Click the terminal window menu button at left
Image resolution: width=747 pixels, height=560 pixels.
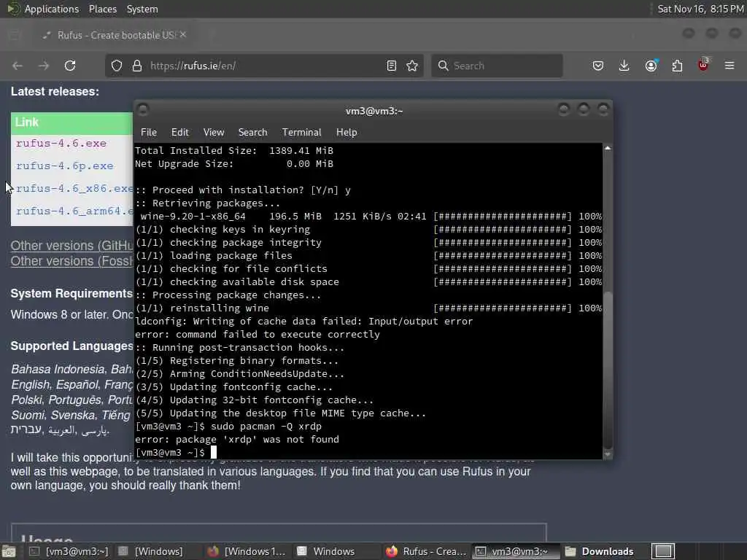tap(143, 110)
